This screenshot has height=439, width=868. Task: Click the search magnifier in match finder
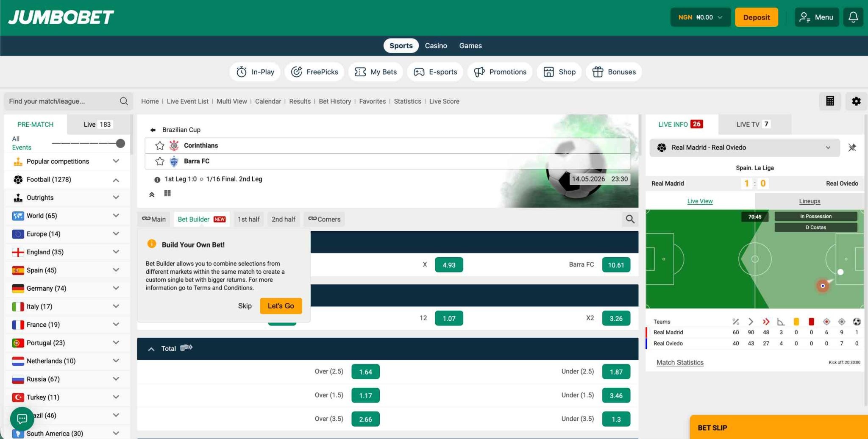tap(124, 101)
